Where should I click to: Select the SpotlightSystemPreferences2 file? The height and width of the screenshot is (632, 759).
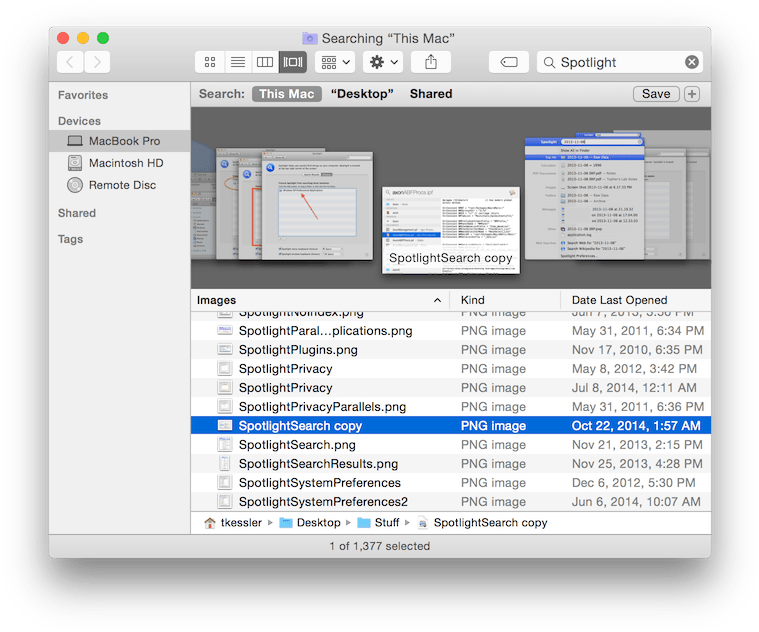451,501
